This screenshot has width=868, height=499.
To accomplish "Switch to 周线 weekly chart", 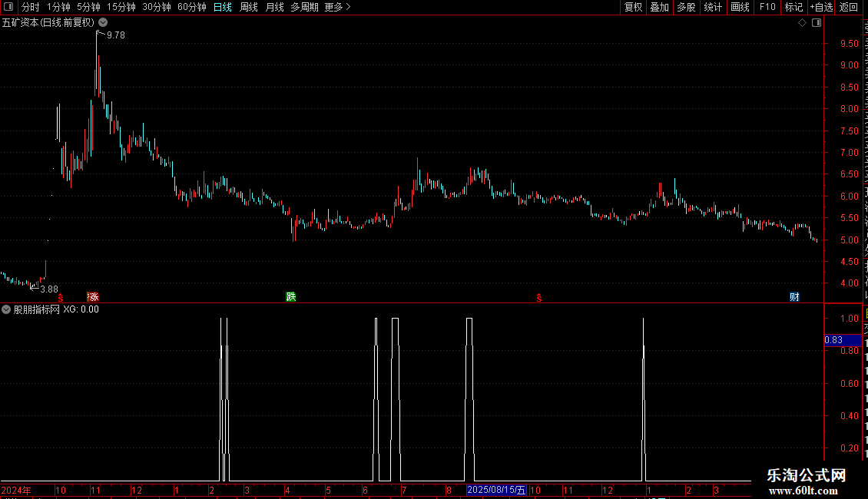I will tap(249, 7).
